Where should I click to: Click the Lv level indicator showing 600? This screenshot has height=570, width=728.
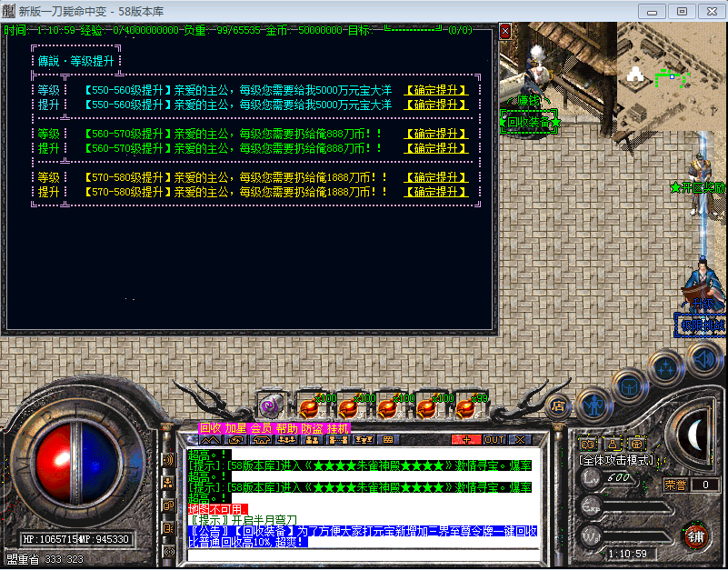pos(608,477)
